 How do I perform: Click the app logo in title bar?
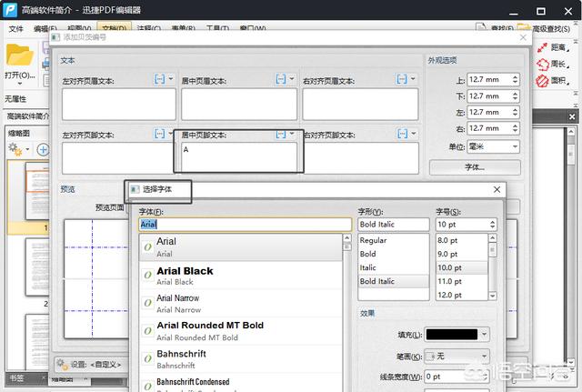10,10
